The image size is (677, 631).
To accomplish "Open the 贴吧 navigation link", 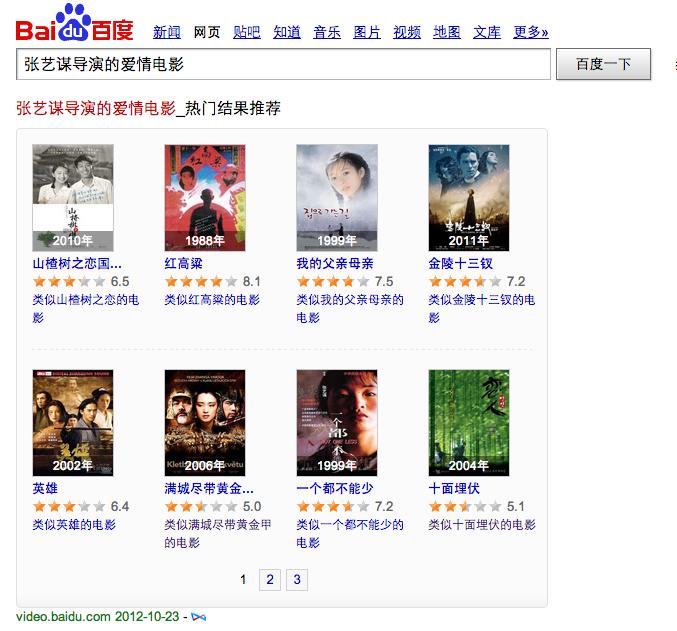I will coord(247,32).
